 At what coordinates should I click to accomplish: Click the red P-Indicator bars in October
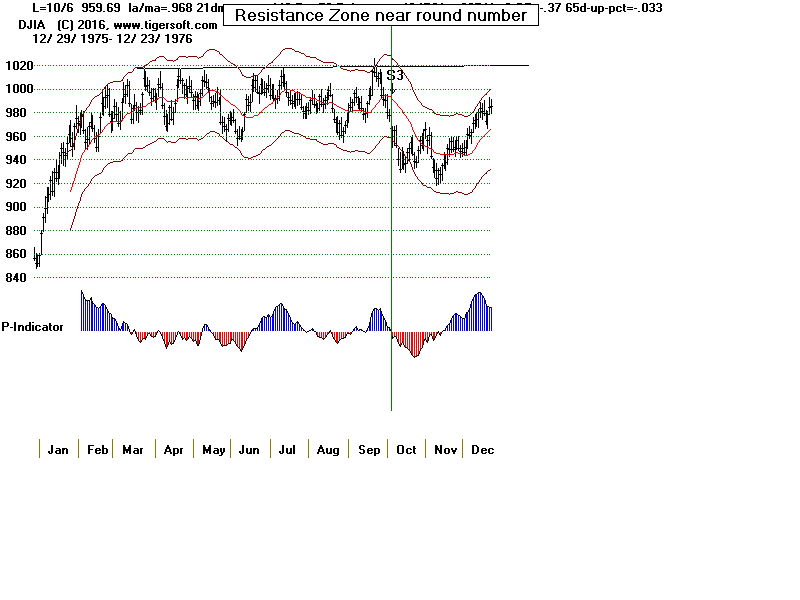click(x=412, y=343)
